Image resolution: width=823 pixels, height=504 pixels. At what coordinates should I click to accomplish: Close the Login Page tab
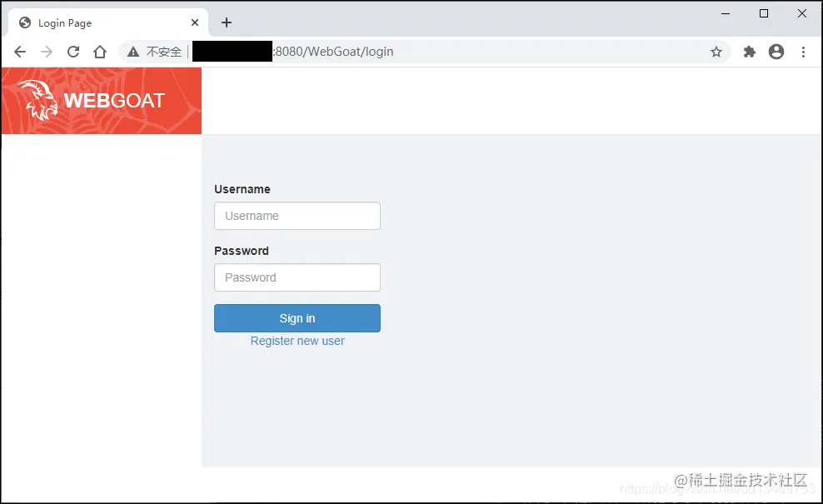[x=195, y=22]
